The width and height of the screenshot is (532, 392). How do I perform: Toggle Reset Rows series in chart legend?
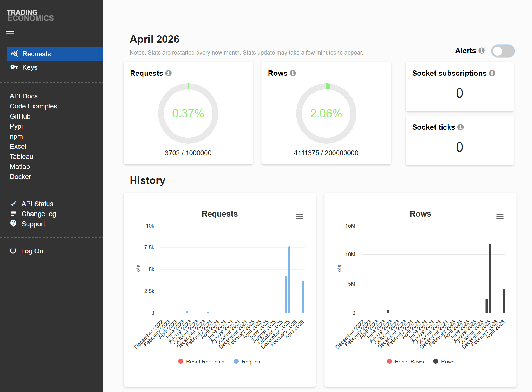pyautogui.click(x=405, y=362)
